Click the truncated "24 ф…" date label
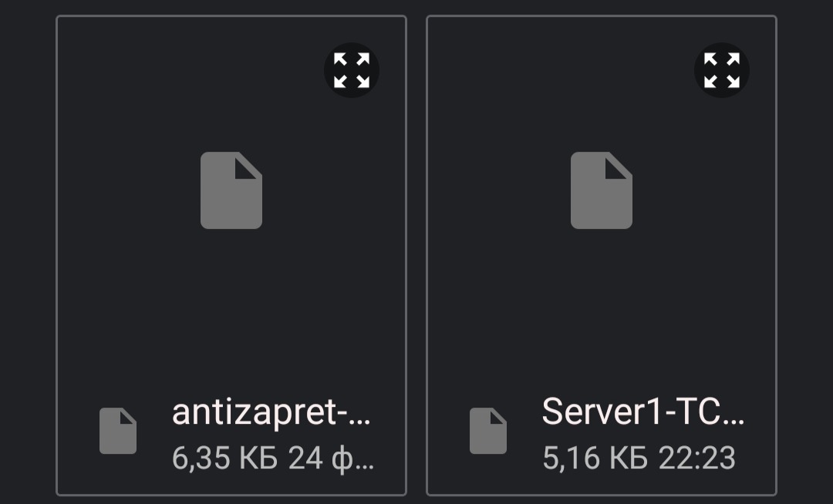Viewport: 833px width, 504px height. coord(332,458)
